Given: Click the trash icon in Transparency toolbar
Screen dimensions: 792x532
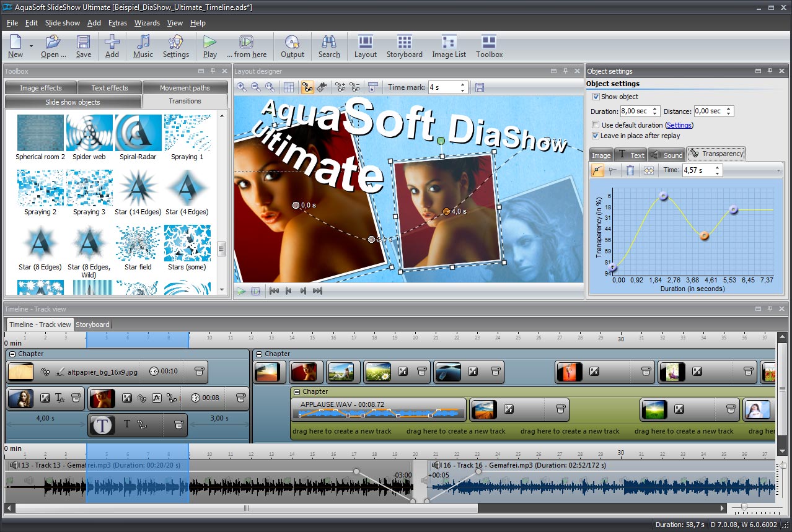Looking at the screenshot, I should pyautogui.click(x=630, y=170).
